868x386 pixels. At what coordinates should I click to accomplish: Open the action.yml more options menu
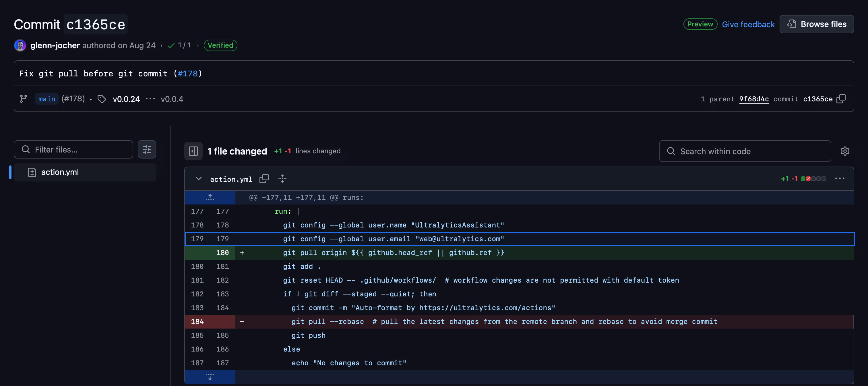(x=840, y=179)
